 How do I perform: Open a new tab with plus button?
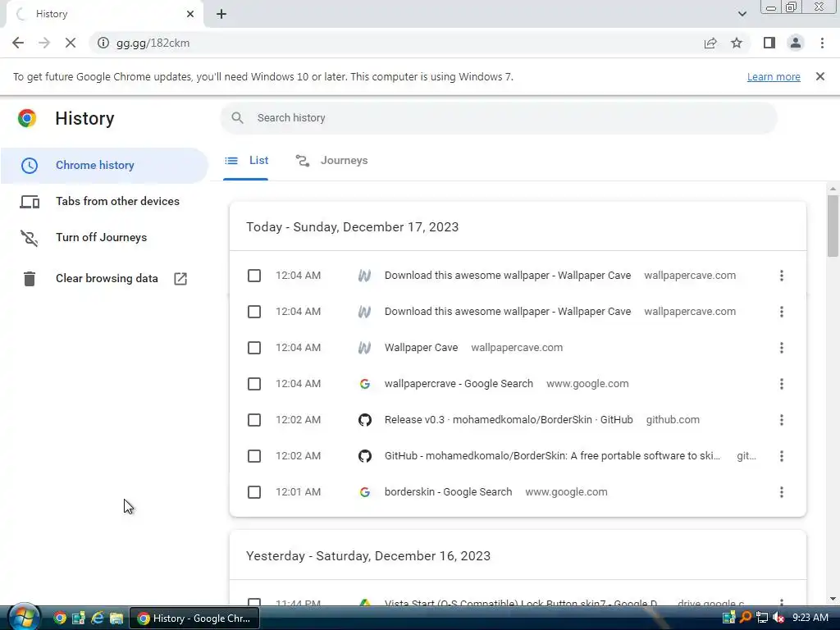coord(221,14)
